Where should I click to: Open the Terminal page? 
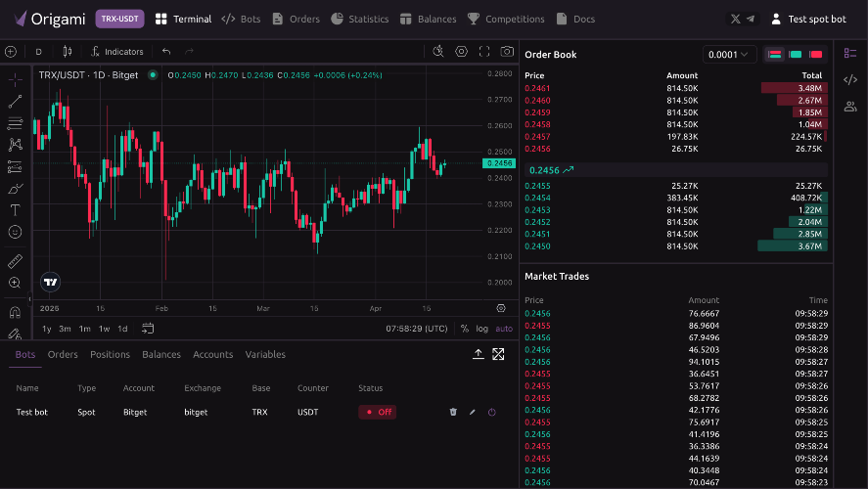[183, 19]
